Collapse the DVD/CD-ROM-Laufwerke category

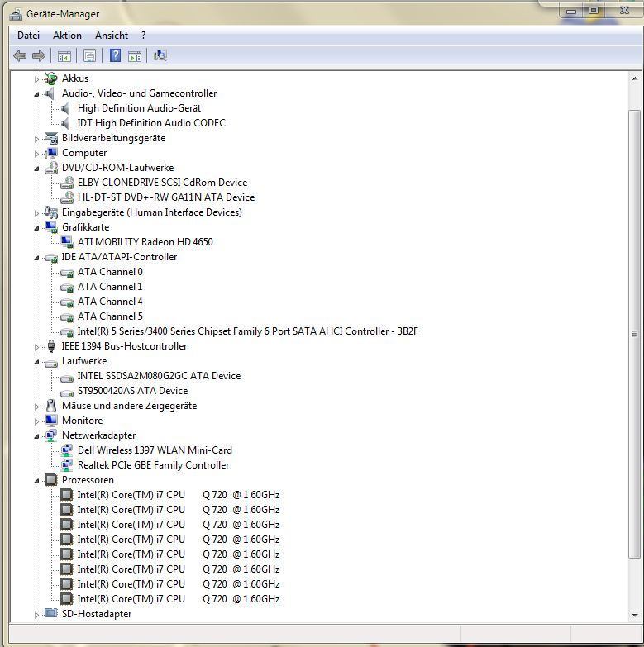36,169
